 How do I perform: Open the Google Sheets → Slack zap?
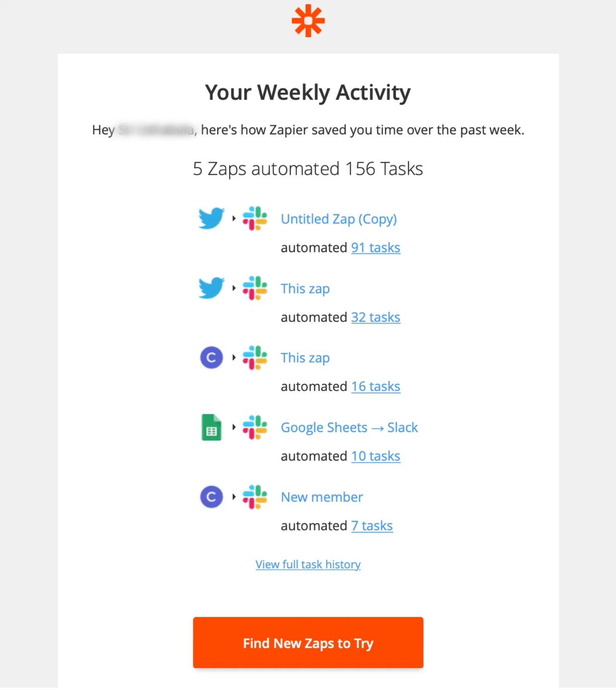pyautogui.click(x=349, y=427)
